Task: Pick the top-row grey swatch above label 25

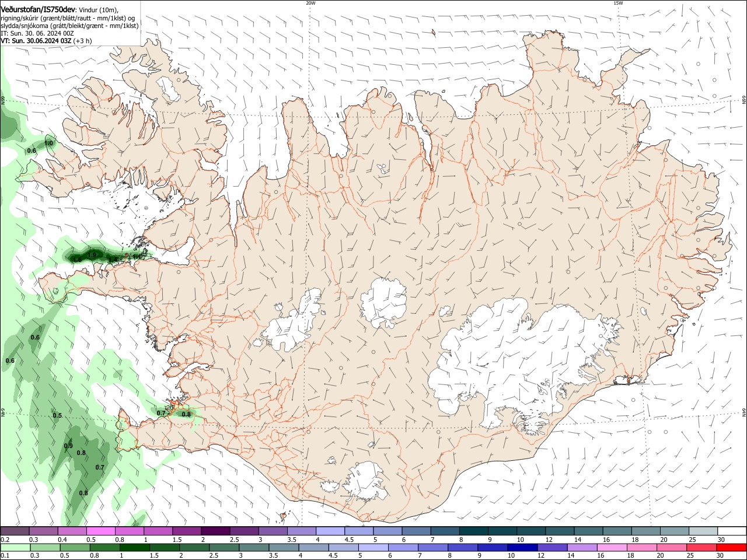Action: pyautogui.click(x=702, y=531)
